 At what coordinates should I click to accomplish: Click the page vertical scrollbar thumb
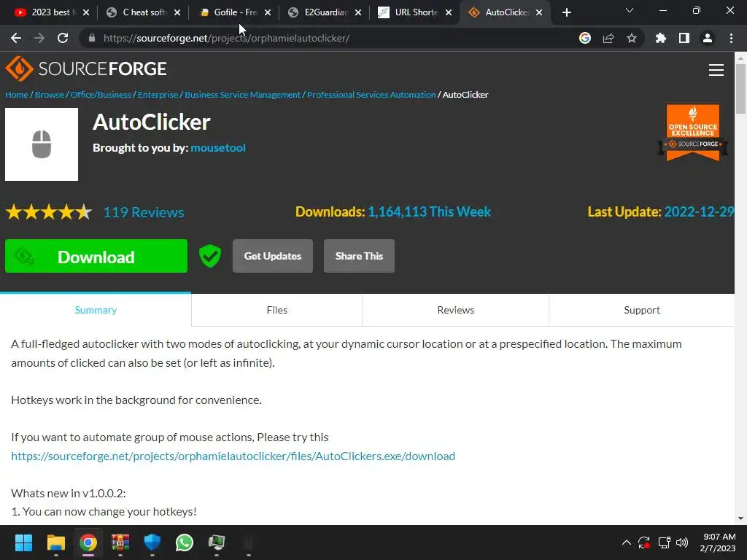(740, 89)
